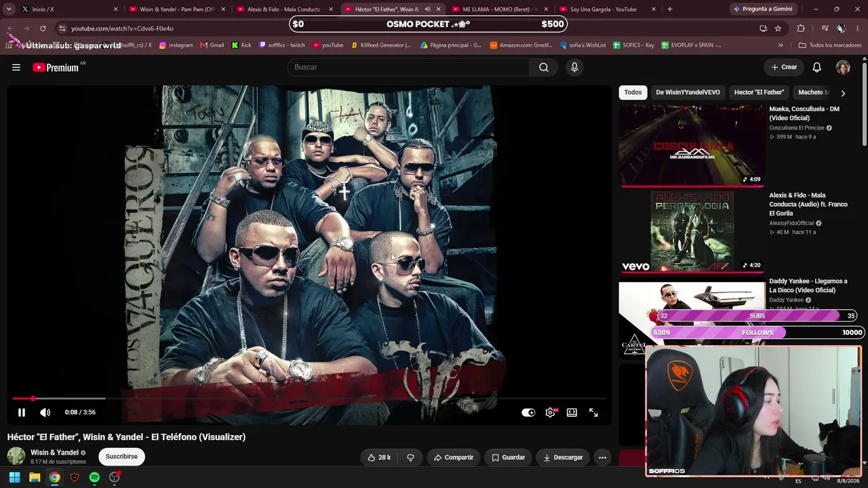Download the video with Descargar

(563, 457)
